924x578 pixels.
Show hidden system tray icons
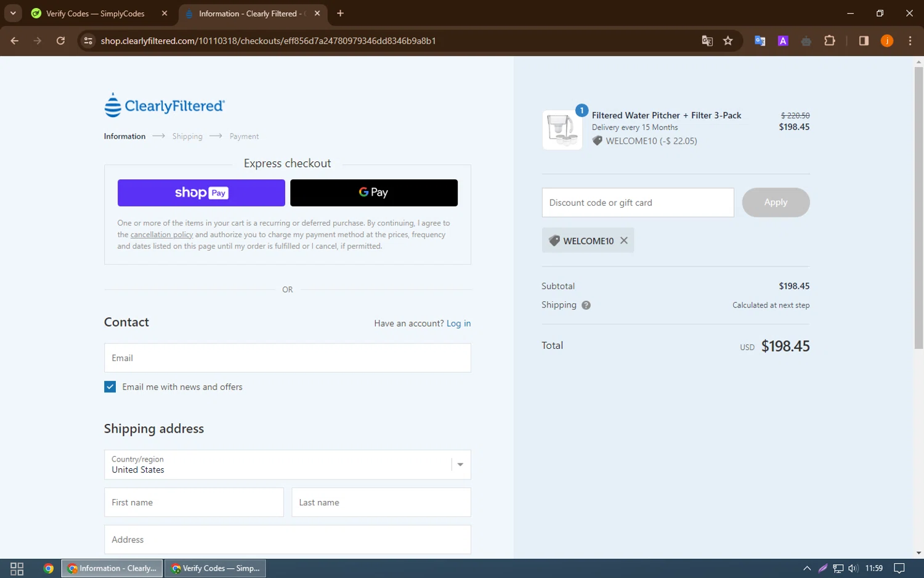click(x=807, y=568)
